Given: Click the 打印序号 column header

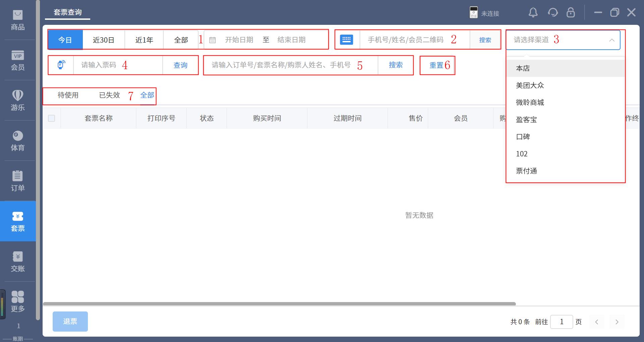Looking at the screenshot, I should (161, 118).
